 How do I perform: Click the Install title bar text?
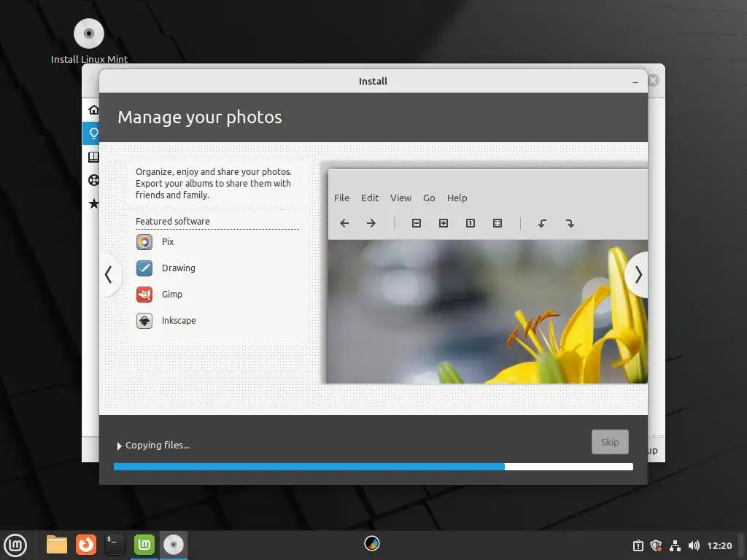(x=373, y=82)
